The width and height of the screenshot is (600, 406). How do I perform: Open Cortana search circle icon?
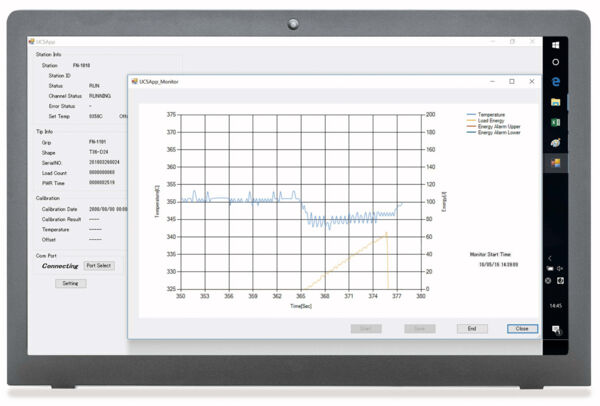(x=556, y=62)
